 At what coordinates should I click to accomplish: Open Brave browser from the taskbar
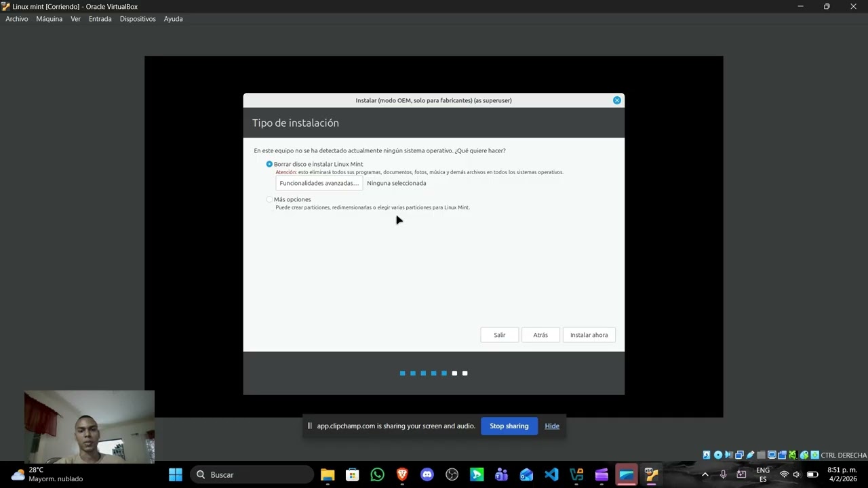pyautogui.click(x=402, y=474)
